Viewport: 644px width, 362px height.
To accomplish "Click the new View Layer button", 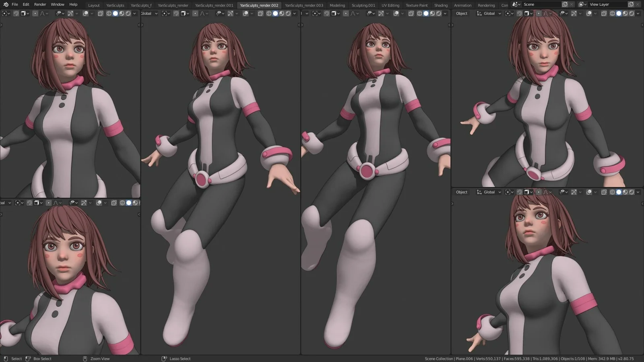I will click(x=631, y=4).
